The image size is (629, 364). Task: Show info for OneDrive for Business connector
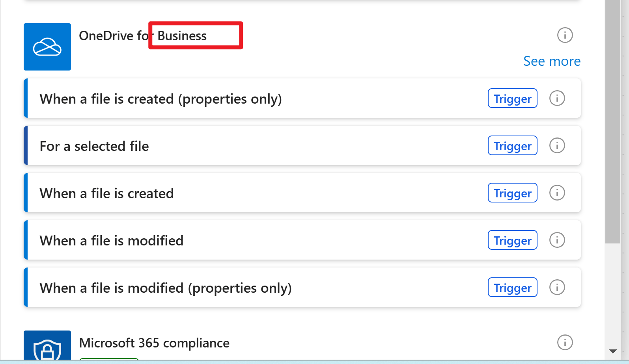[x=565, y=35]
